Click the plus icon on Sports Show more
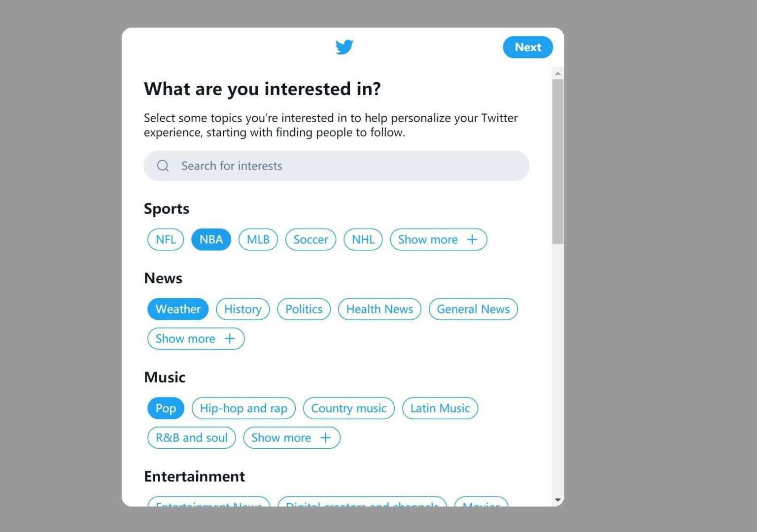 point(472,239)
